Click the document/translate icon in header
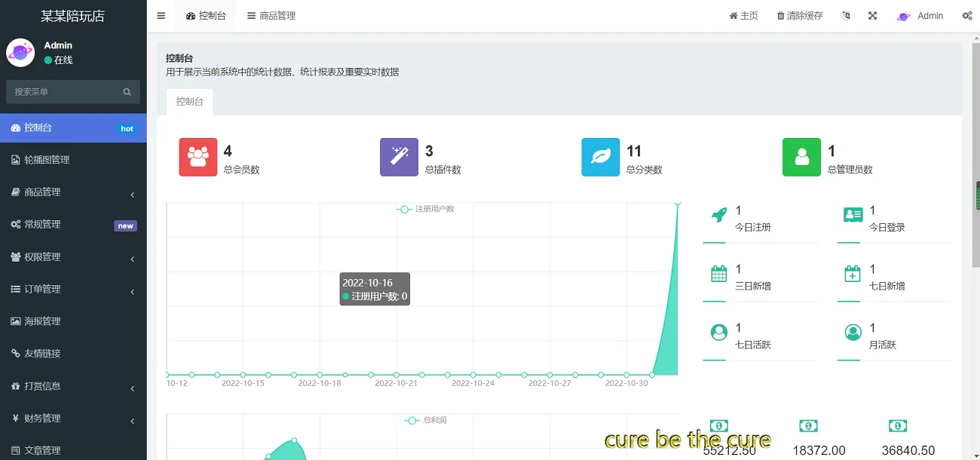The height and width of the screenshot is (460, 980). click(845, 14)
